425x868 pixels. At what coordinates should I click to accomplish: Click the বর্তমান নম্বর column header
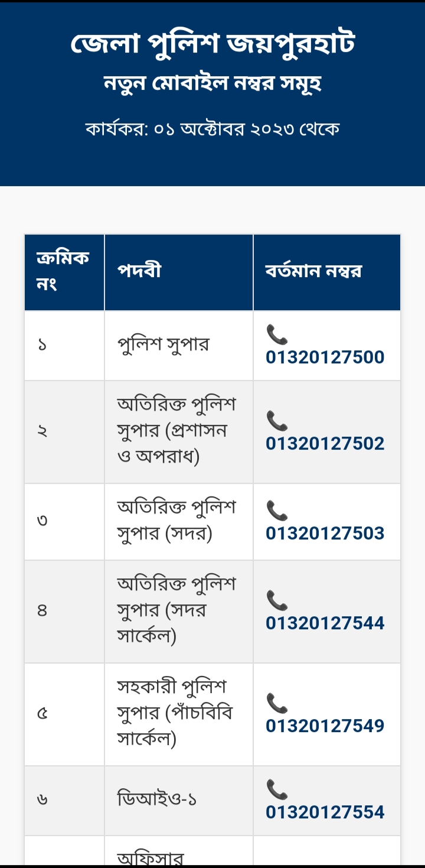click(x=313, y=271)
